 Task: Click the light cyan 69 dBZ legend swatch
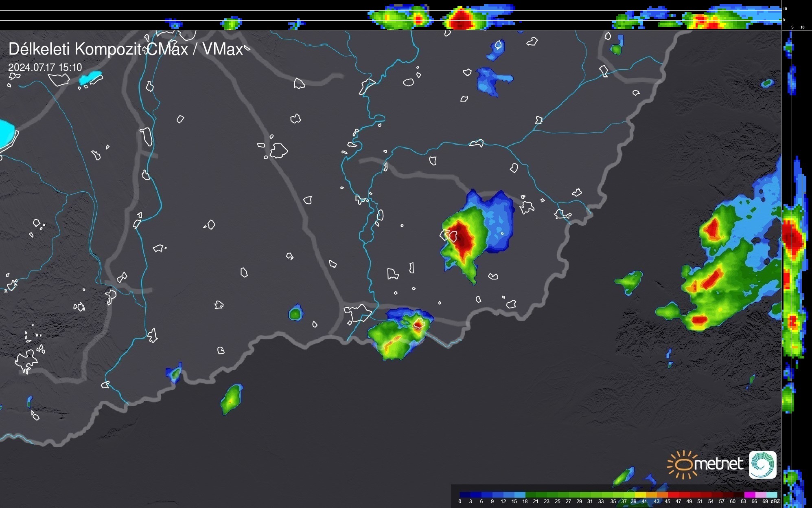coord(771,495)
